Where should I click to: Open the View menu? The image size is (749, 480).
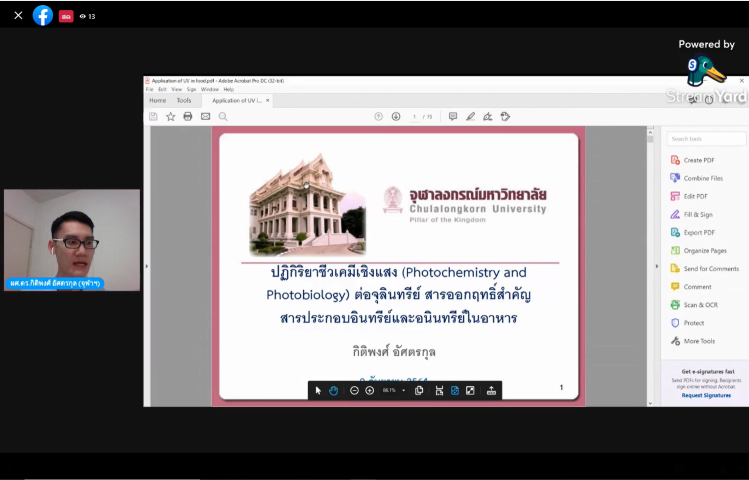point(177,89)
